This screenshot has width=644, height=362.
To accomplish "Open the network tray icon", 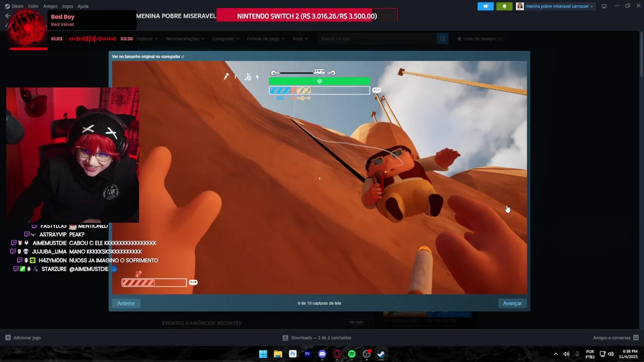I will click(602, 354).
